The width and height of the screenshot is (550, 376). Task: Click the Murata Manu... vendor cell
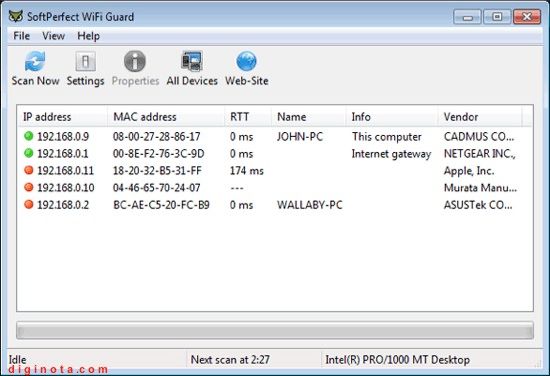point(480,188)
